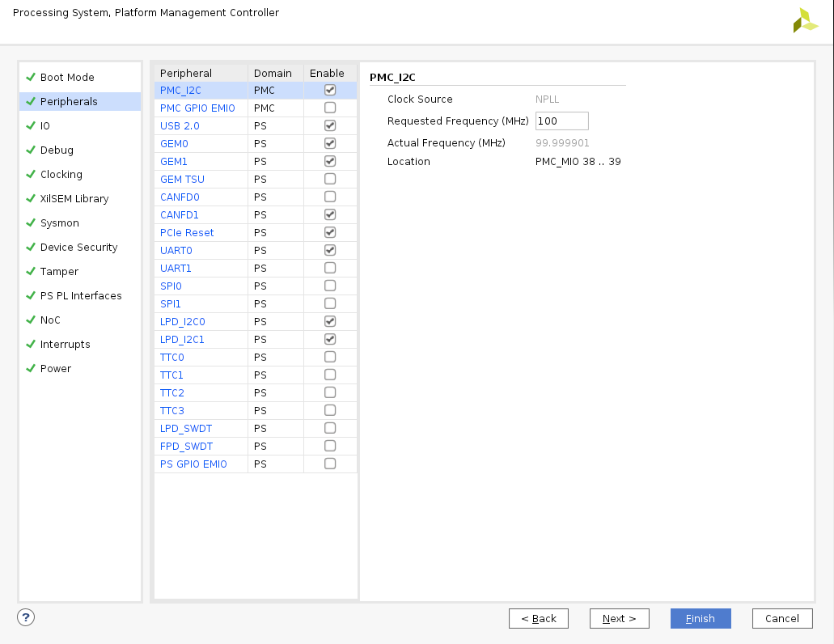Click the Domain column header
This screenshot has height=644, width=834.
pos(273,73)
